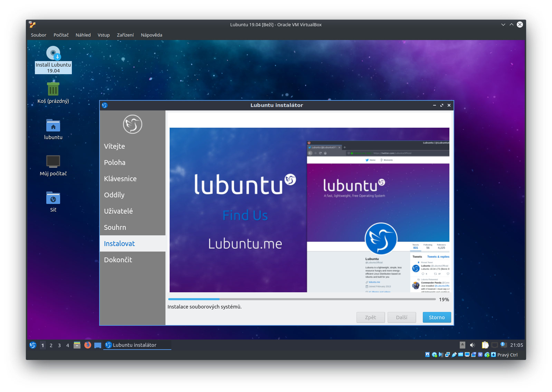Open the Počítač menu
The image size is (552, 392).
tap(61, 35)
